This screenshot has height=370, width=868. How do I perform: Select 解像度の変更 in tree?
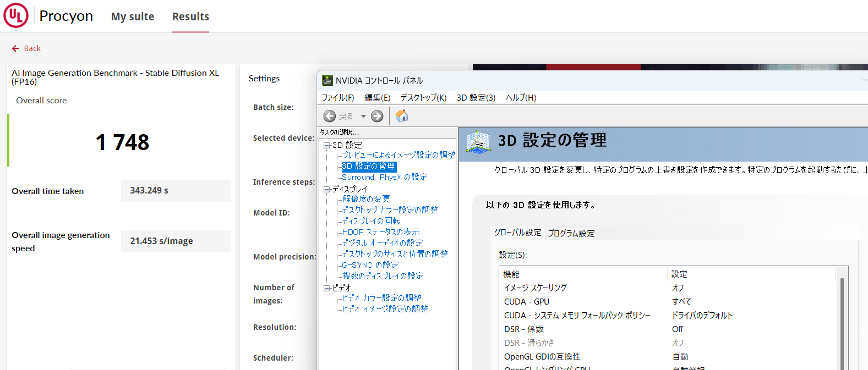pos(366,199)
